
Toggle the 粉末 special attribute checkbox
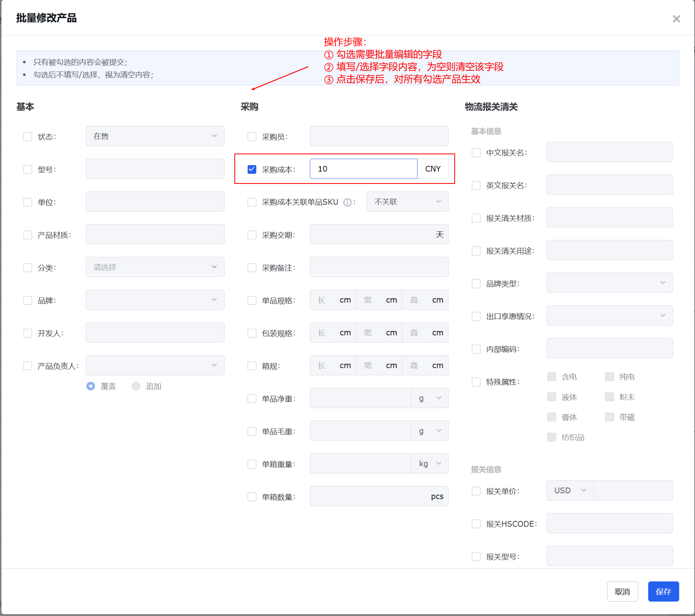[x=609, y=397]
